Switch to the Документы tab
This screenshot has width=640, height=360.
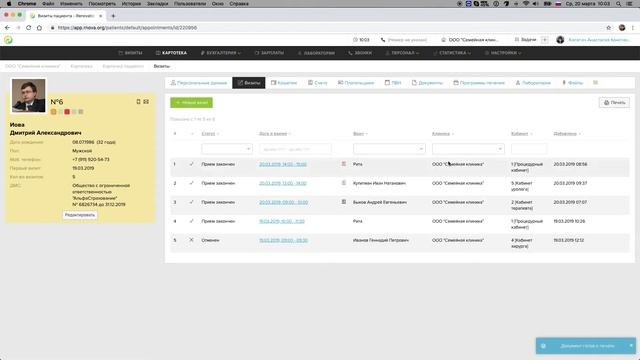tap(427, 83)
